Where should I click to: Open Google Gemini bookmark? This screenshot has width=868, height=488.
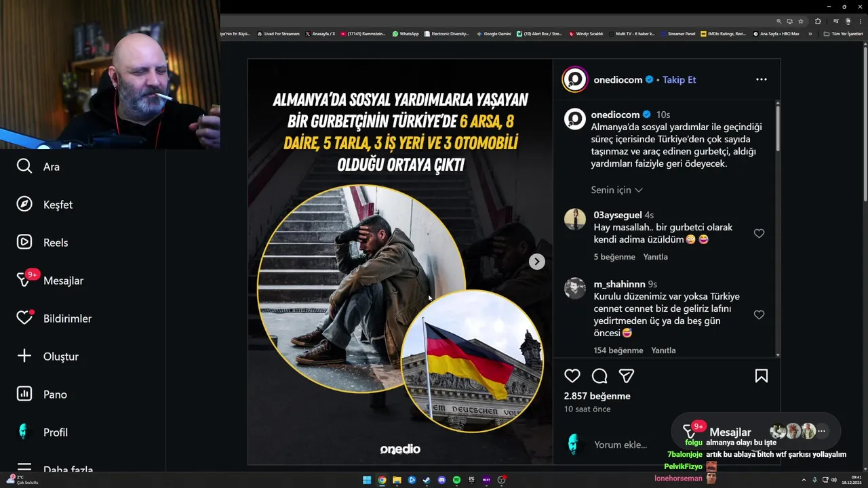click(x=494, y=34)
